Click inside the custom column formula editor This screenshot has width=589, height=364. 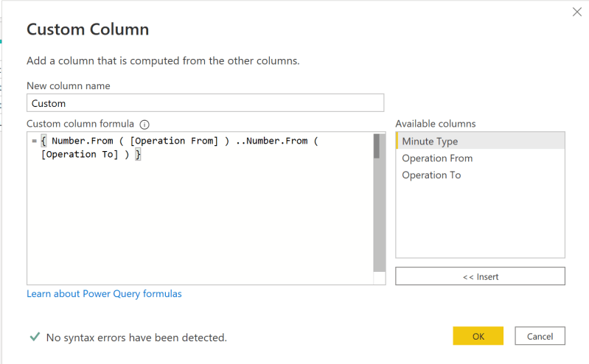[x=200, y=208]
